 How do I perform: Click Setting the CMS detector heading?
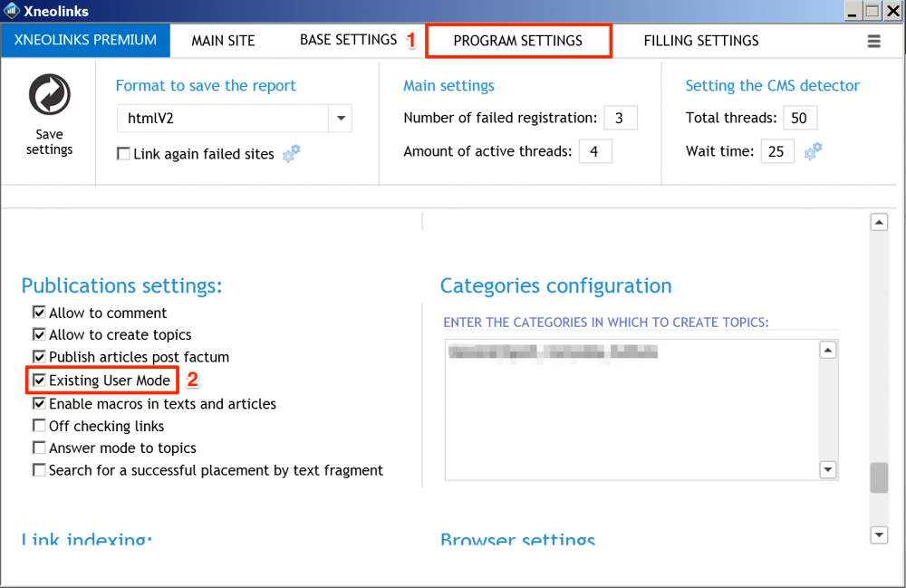click(773, 85)
